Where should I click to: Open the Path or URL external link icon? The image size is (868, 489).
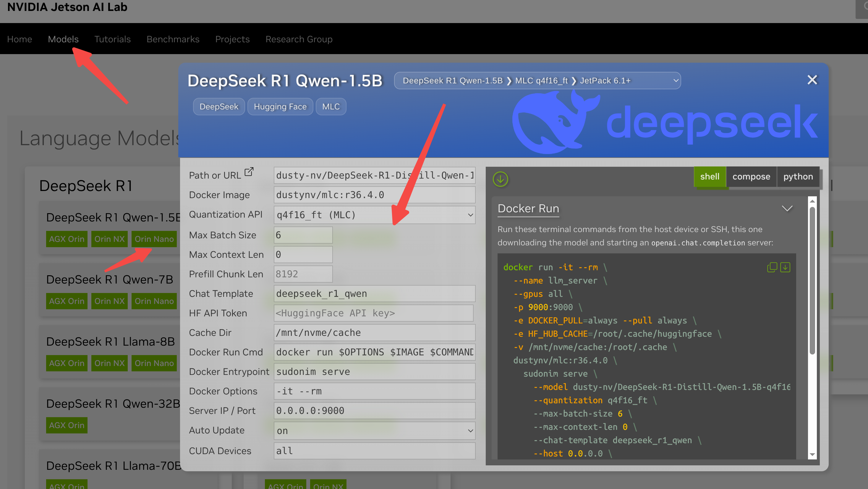249,172
